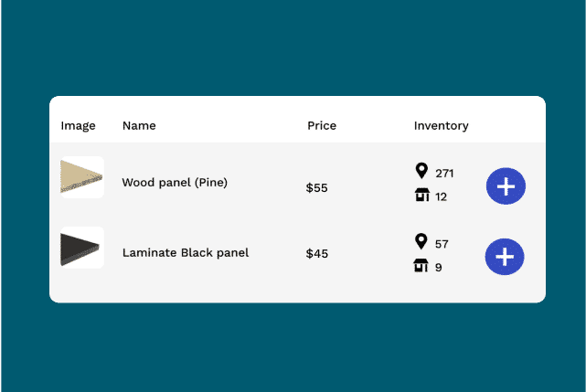
Task: Click the plus button for Wood panel (Pine)
Action: tap(506, 186)
